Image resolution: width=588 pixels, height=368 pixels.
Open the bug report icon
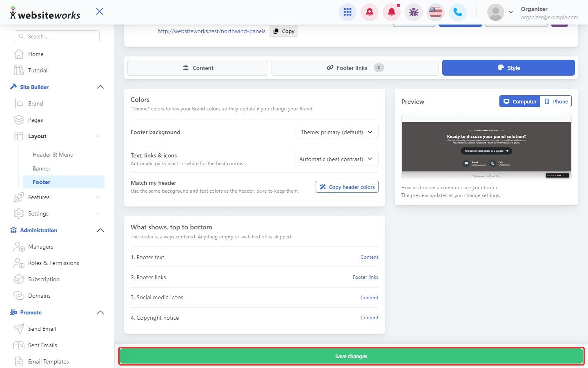point(414,12)
